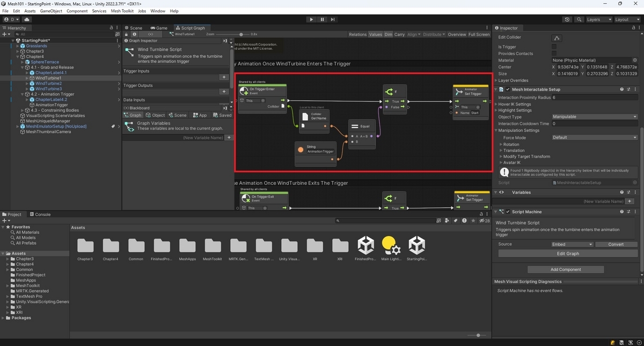Click the Material object picker circle
The image size is (644, 346).
[635, 60]
